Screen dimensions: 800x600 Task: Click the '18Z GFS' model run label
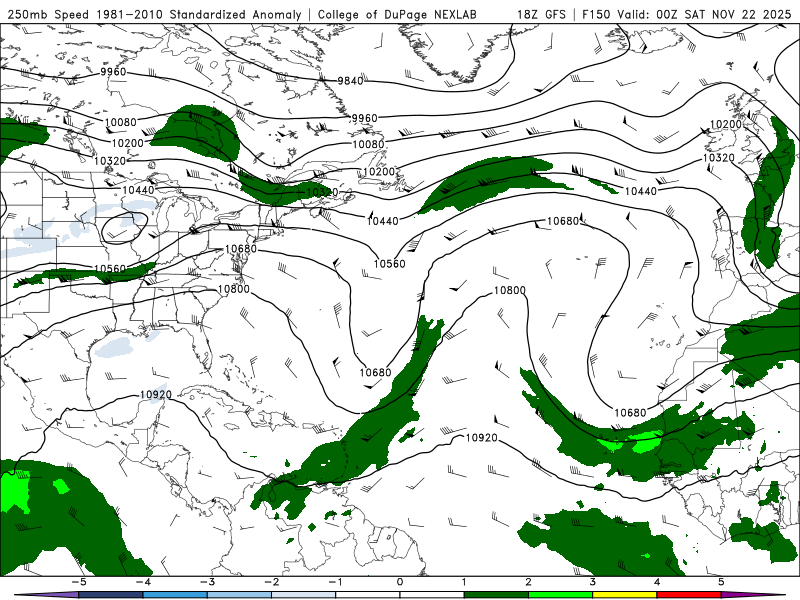541,14
